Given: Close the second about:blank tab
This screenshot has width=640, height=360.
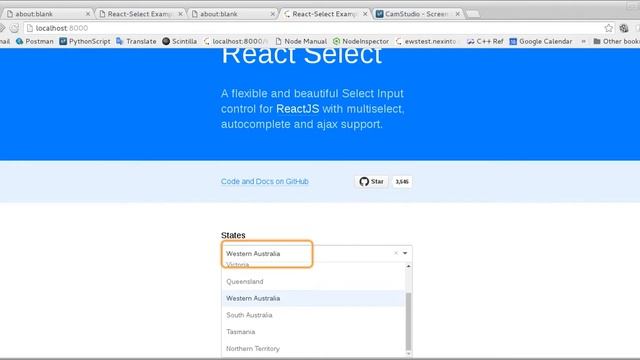Looking at the screenshot, I should click(272, 14).
